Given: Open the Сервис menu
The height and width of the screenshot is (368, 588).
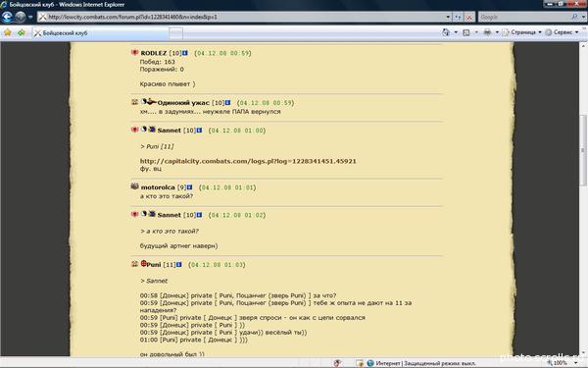Looking at the screenshot, I should [x=562, y=32].
